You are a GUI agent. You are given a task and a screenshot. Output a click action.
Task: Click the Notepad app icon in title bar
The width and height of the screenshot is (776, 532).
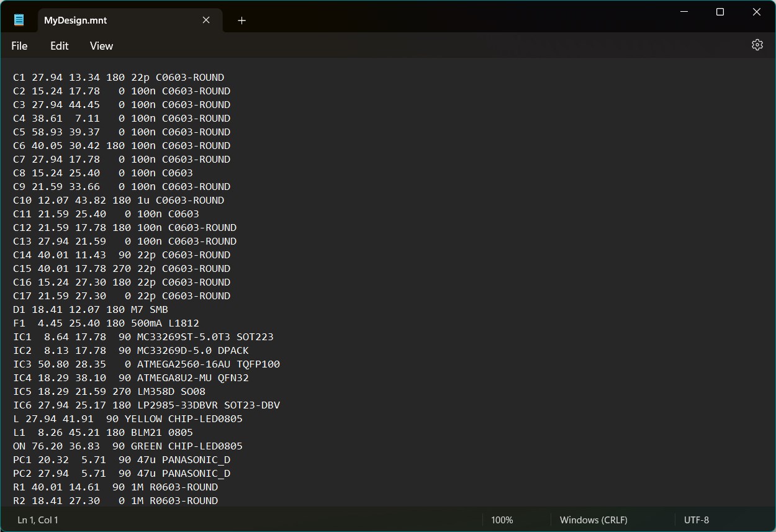(19, 20)
